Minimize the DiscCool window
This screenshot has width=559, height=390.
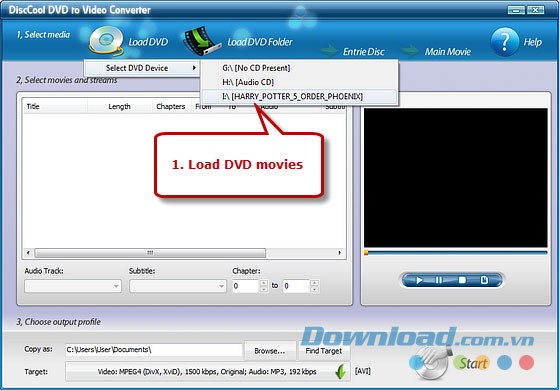(516, 10)
